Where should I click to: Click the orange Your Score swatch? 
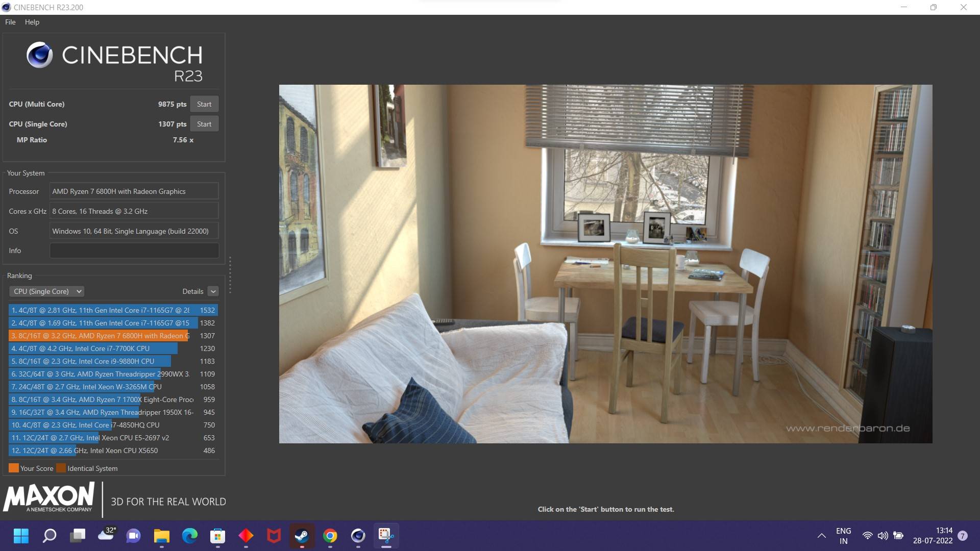point(13,468)
